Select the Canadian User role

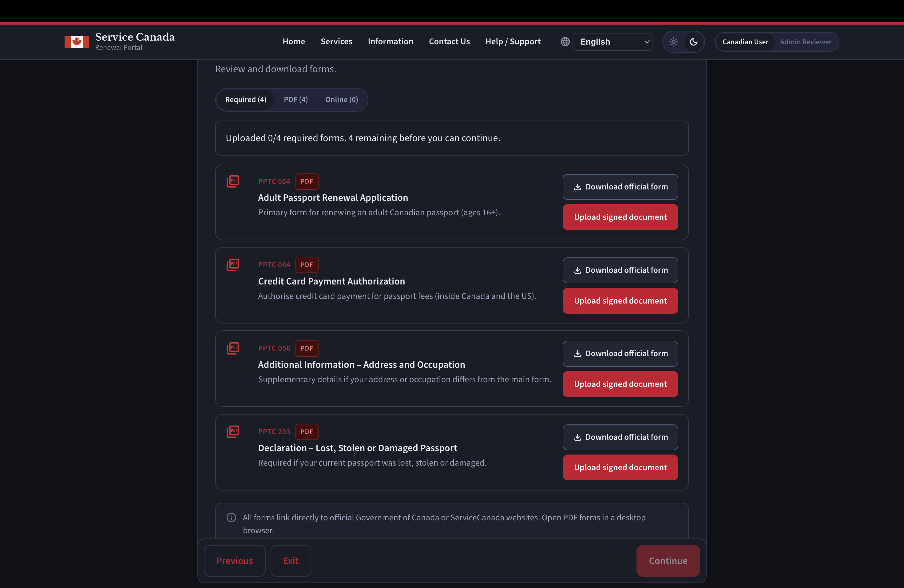click(745, 42)
